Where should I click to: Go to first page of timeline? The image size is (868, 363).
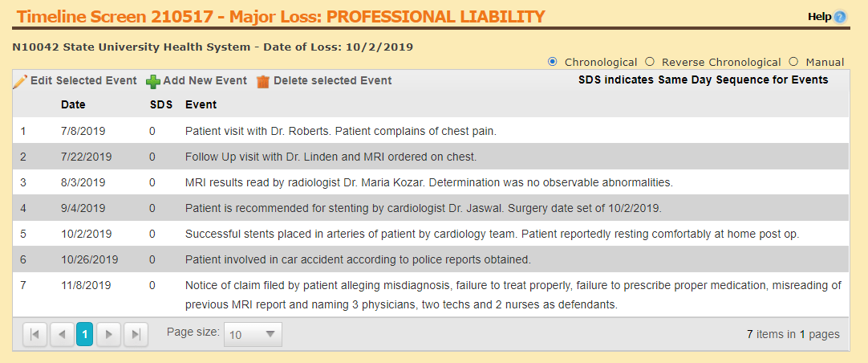[34, 335]
